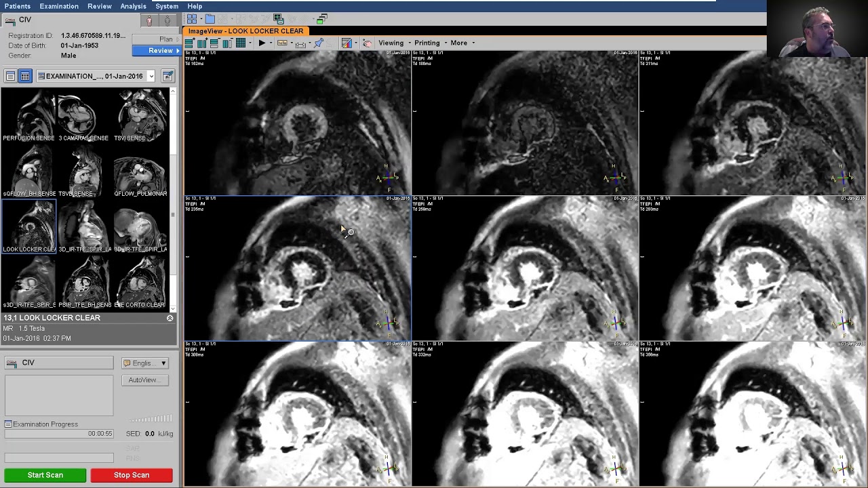The height and width of the screenshot is (488, 868).
Task: Click the examination progress time bar
Action: tap(59, 434)
